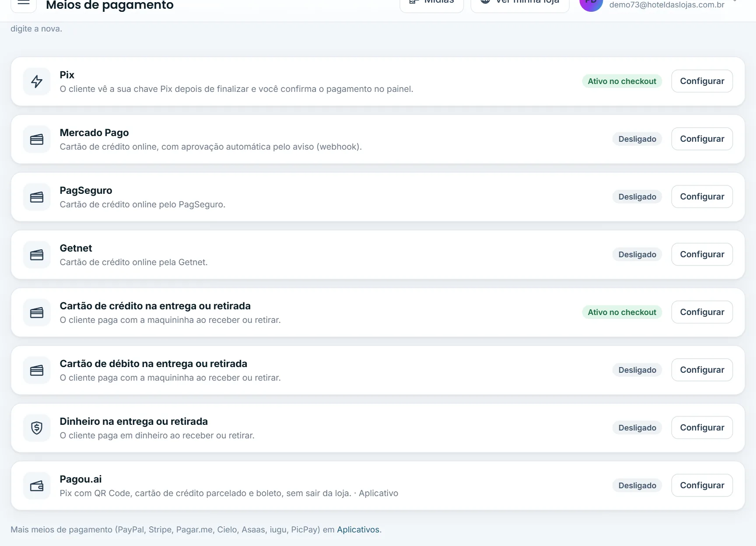Click the PagSeguro 'Desligado' status badge
The image size is (756, 546).
coord(637,196)
